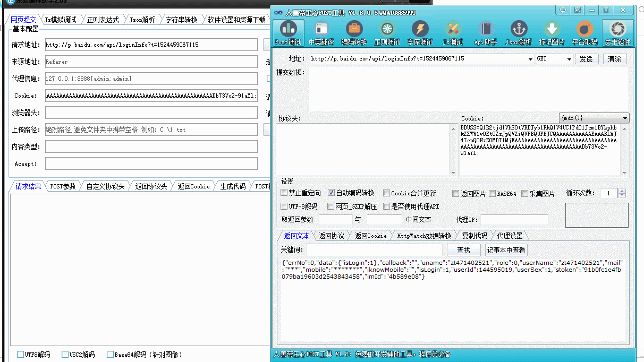Click the 浏览器头 field in background window

click(151, 113)
